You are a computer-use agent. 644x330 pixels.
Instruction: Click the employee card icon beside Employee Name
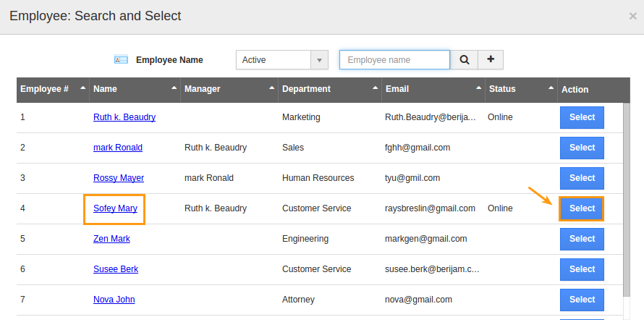point(121,59)
